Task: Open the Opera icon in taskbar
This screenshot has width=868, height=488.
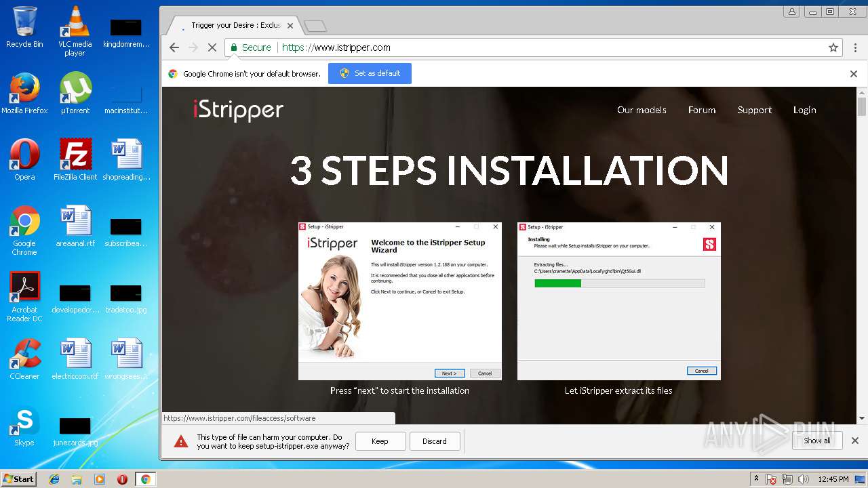Action: click(122, 479)
